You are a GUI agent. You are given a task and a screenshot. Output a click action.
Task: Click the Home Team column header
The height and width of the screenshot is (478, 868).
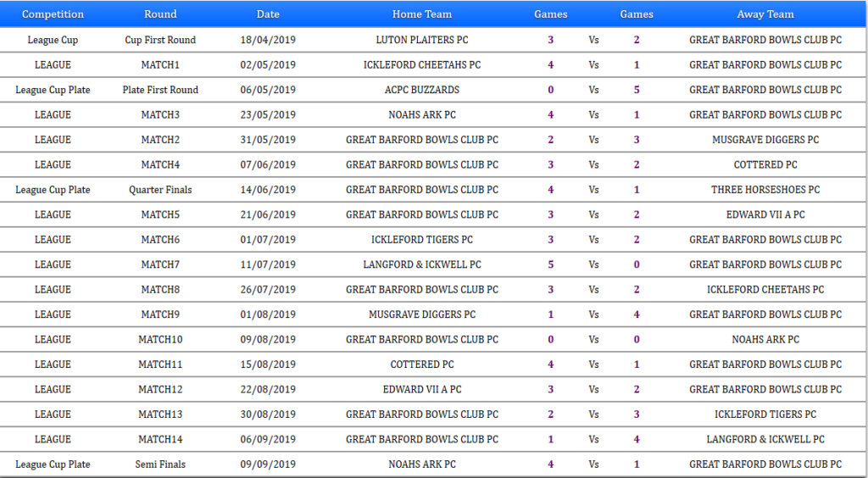pyautogui.click(x=422, y=14)
